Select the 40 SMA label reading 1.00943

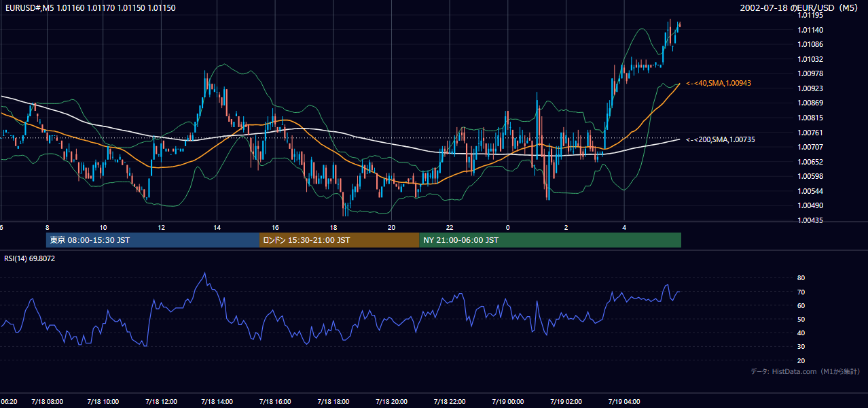tap(719, 83)
